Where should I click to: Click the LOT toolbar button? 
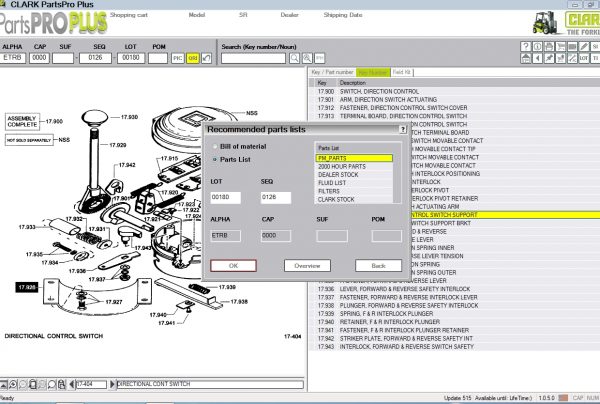point(584,58)
